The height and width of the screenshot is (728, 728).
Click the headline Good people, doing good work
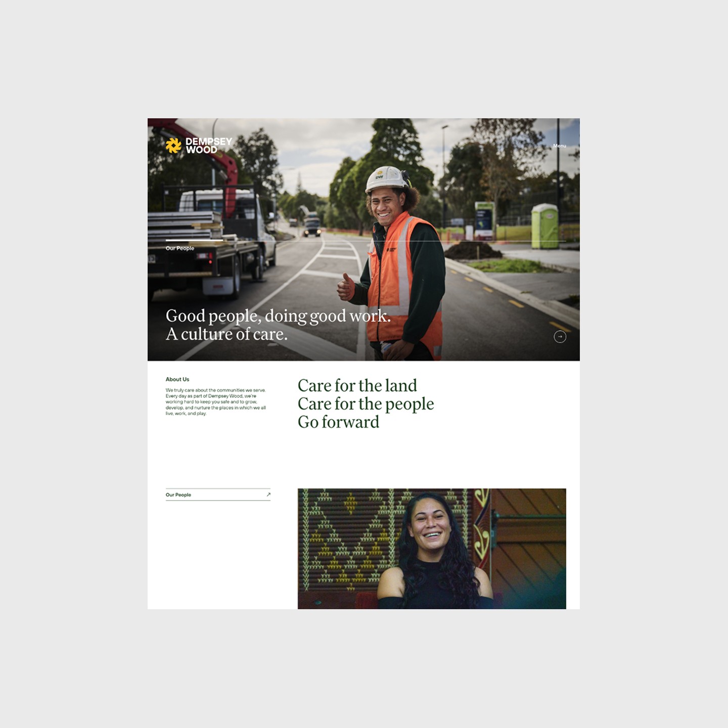[278, 316]
